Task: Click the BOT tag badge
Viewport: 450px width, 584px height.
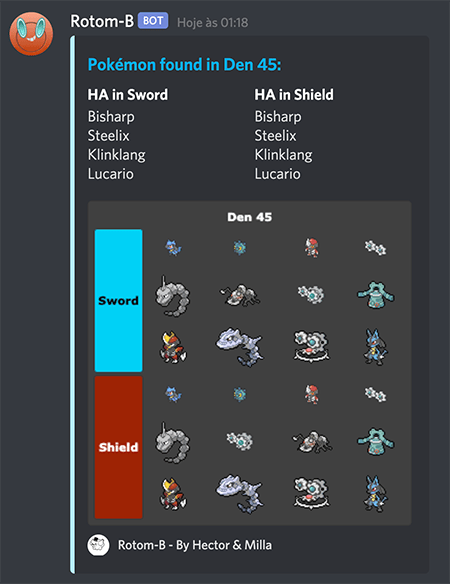Action: 153,21
